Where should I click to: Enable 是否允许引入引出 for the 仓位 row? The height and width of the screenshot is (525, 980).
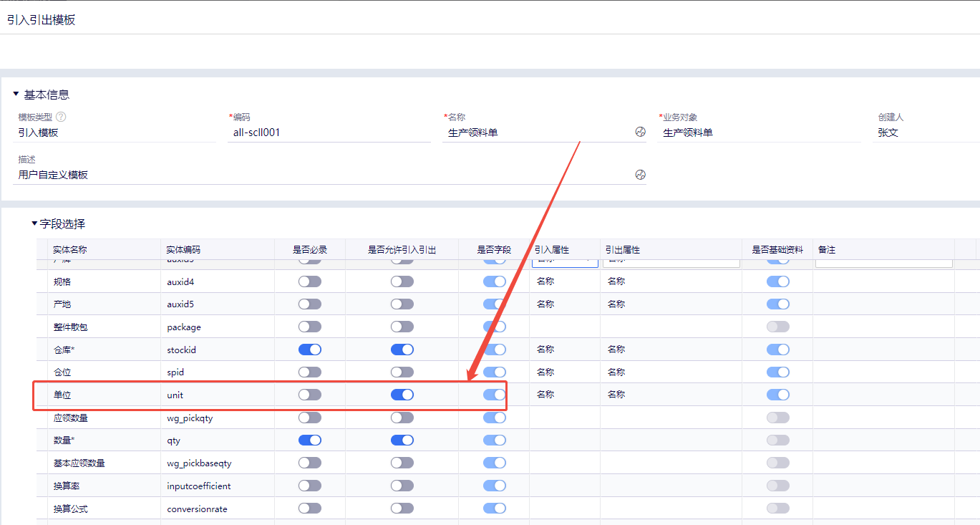coord(402,372)
